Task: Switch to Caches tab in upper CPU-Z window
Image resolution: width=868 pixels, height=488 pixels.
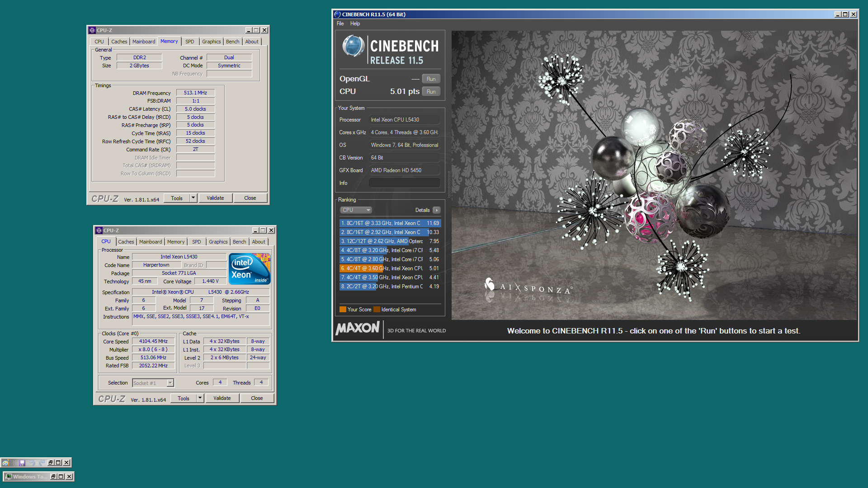Action: pyautogui.click(x=119, y=42)
